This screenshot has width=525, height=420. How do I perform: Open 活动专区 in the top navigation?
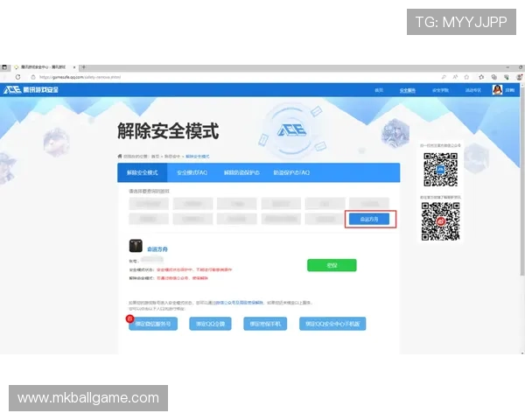coord(473,90)
